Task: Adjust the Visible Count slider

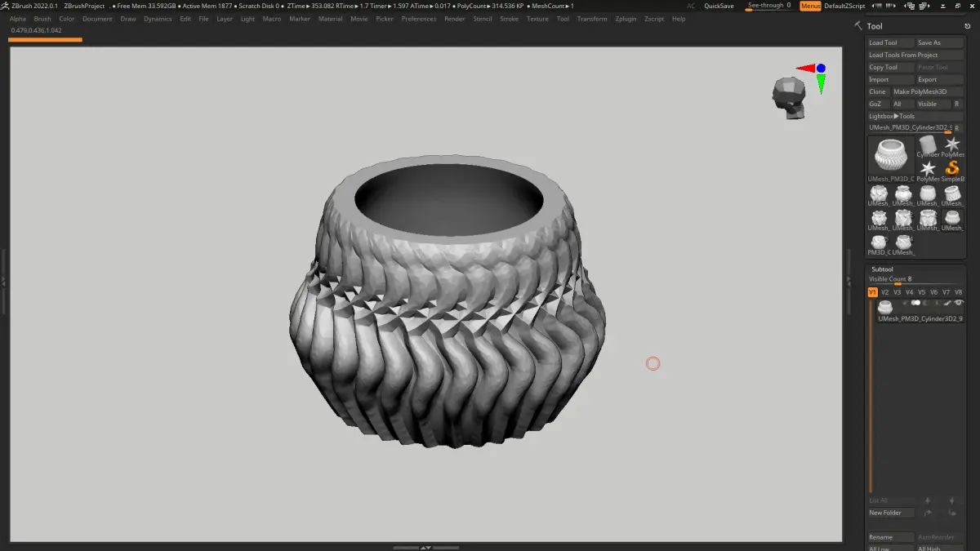Action: [915, 280]
